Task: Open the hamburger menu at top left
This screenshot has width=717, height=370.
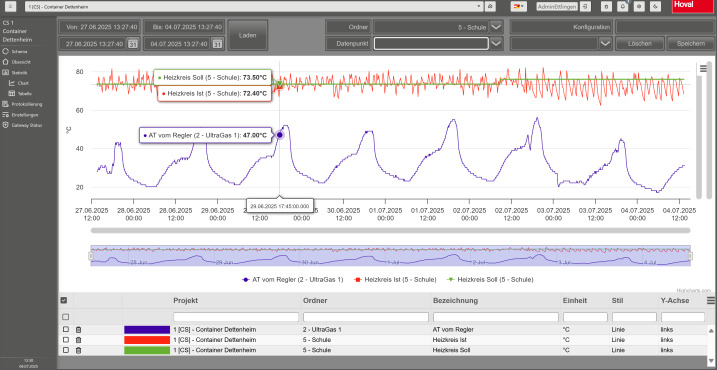Action: (x=10, y=6)
